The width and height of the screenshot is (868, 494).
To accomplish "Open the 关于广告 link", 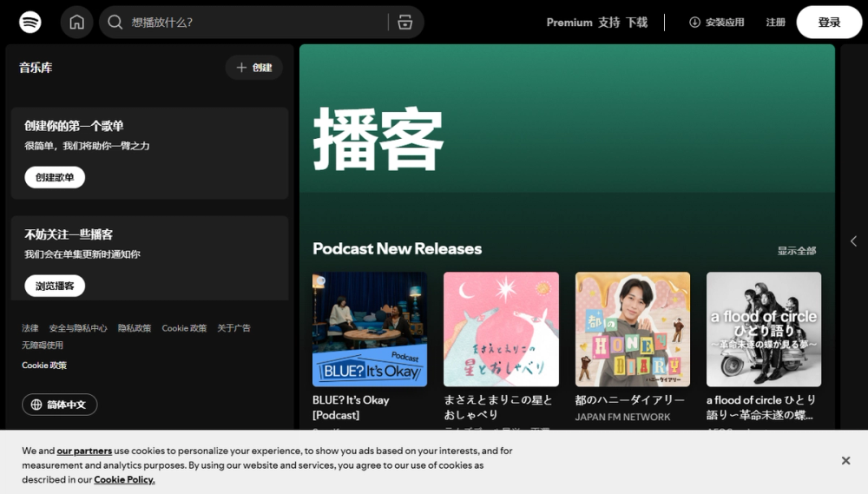I will tap(233, 328).
